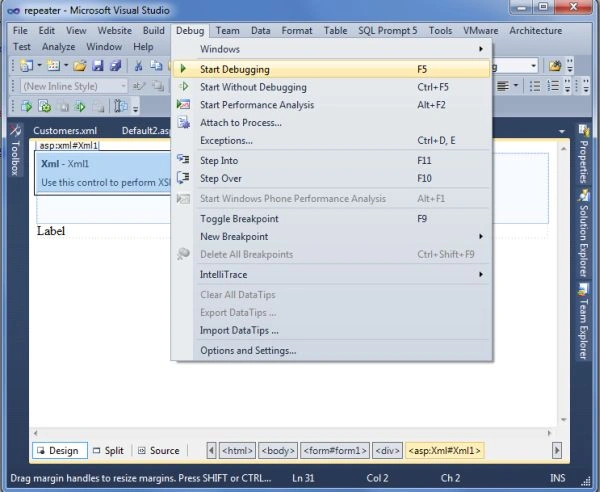Expand the New Breakpoint submenu

[481, 236]
